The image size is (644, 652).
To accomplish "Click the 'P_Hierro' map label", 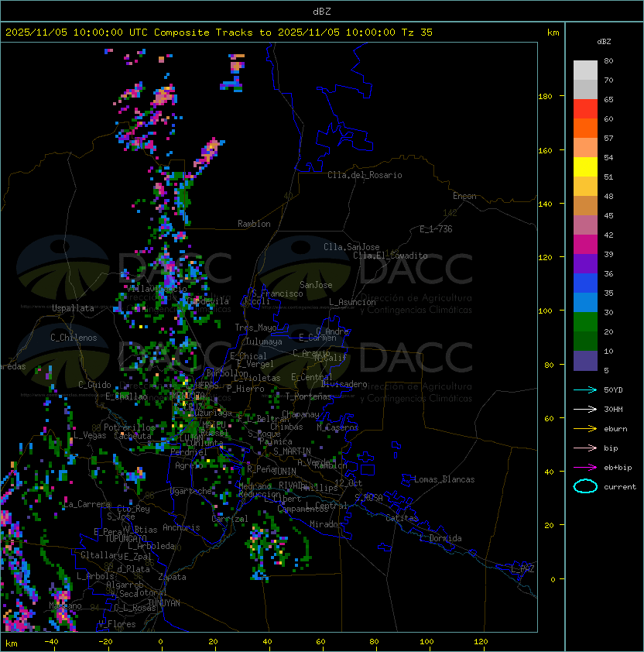I will [x=245, y=389].
